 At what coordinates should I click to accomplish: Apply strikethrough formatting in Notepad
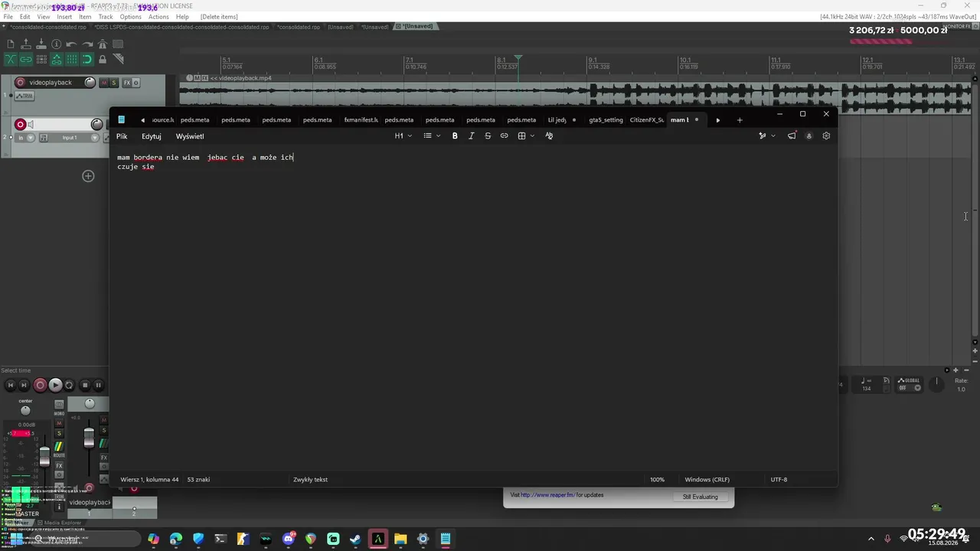(x=488, y=135)
